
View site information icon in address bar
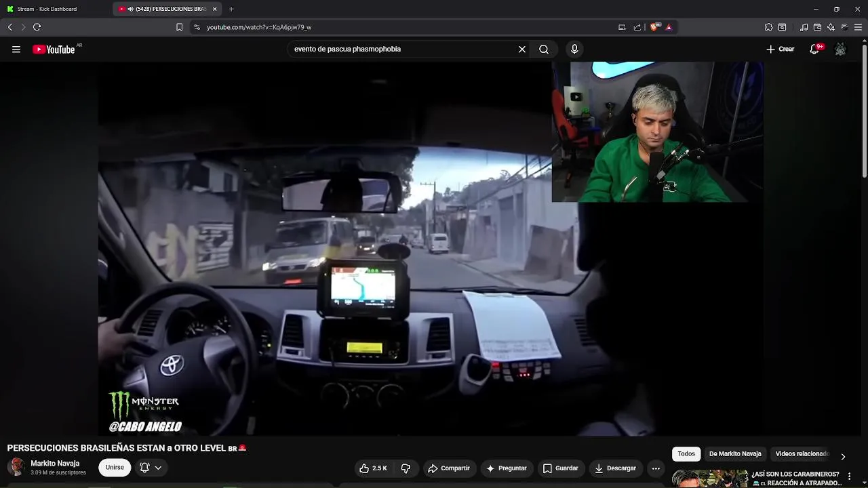pos(197,27)
